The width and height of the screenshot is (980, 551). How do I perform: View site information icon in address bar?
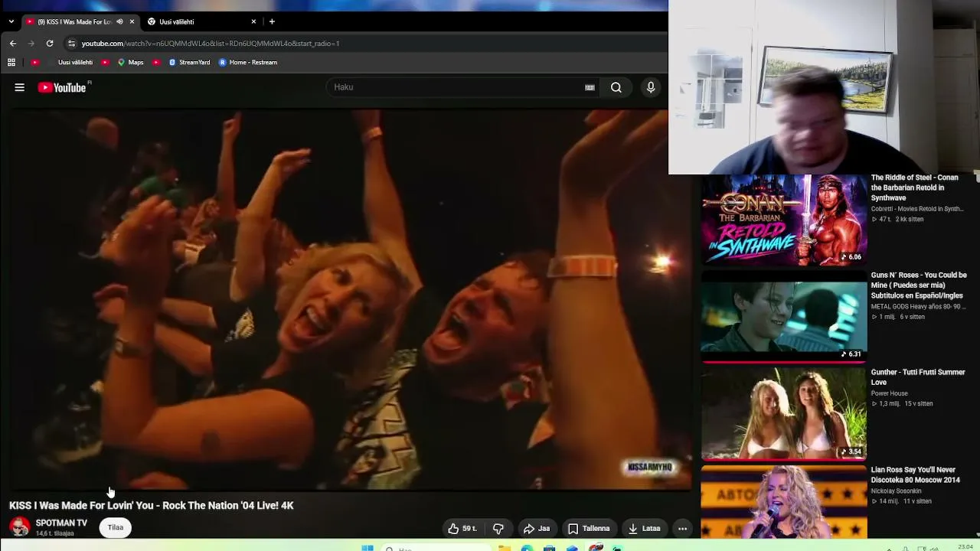(71, 44)
